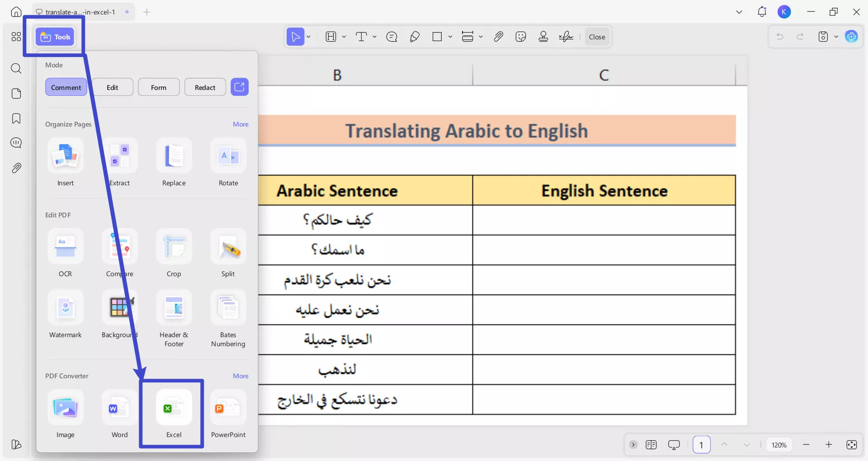The width and height of the screenshot is (868, 461).
Task: Select the Pencil annotation tool
Action: point(415,37)
